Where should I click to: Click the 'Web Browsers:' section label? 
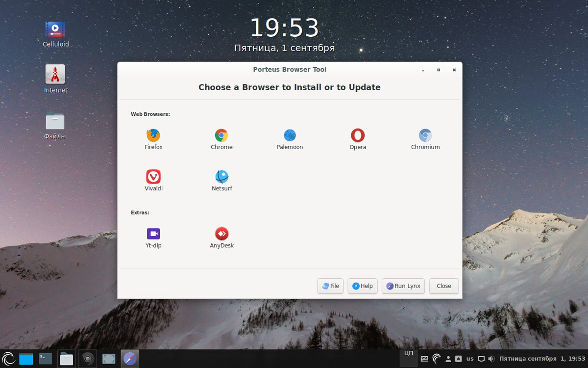[x=150, y=114]
